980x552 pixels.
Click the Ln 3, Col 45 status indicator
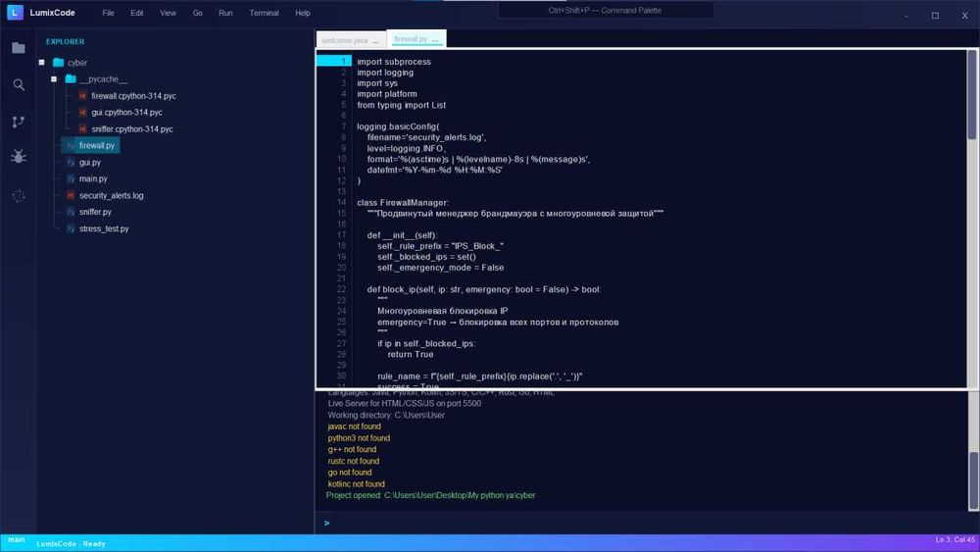955,539
